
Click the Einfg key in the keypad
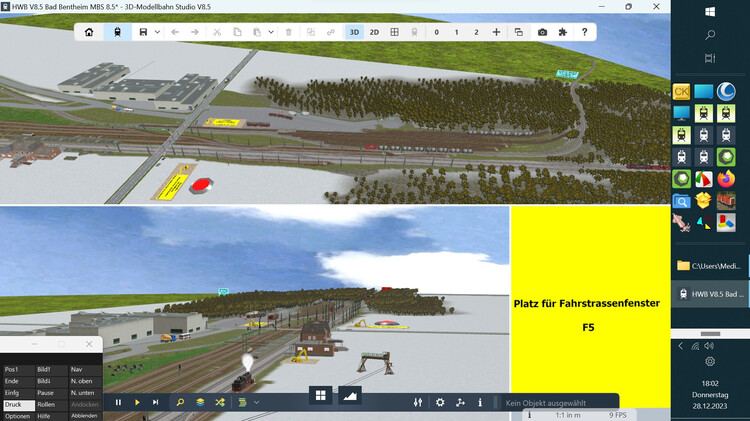tap(18, 393)
